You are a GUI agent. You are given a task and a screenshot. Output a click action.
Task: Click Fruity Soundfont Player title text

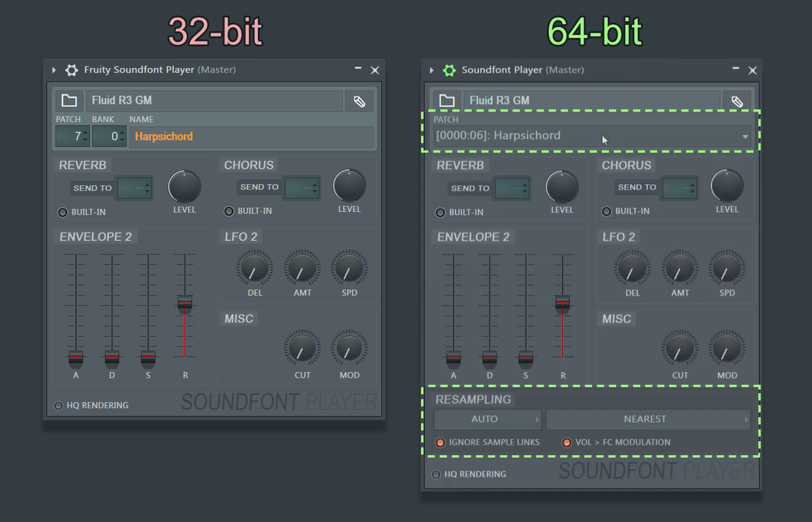(139, 70)
